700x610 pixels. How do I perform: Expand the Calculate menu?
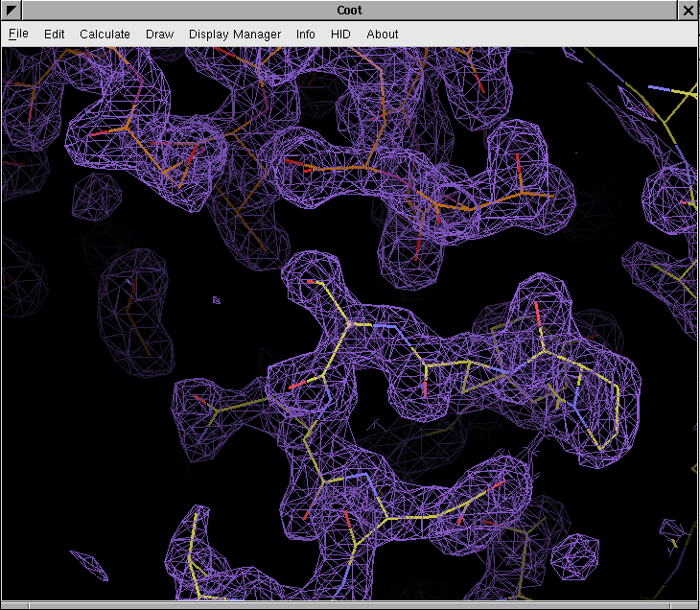point(105,34)
